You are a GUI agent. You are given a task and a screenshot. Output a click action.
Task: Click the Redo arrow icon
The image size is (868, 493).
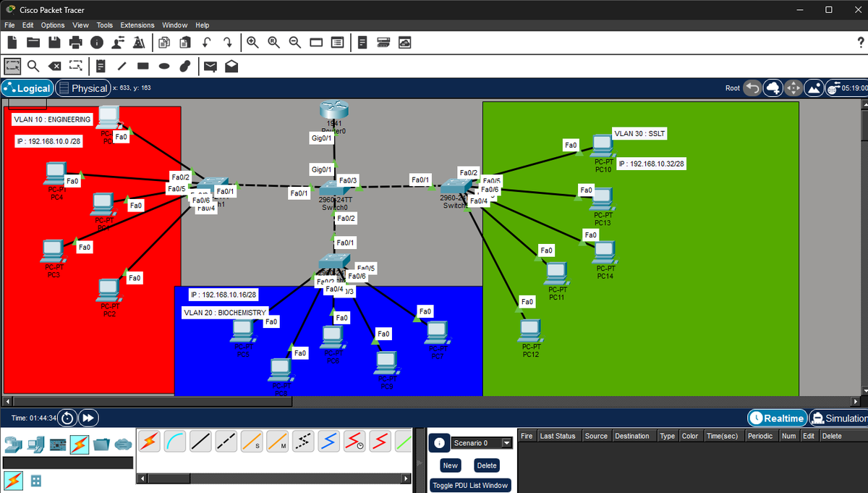point(227,43)
